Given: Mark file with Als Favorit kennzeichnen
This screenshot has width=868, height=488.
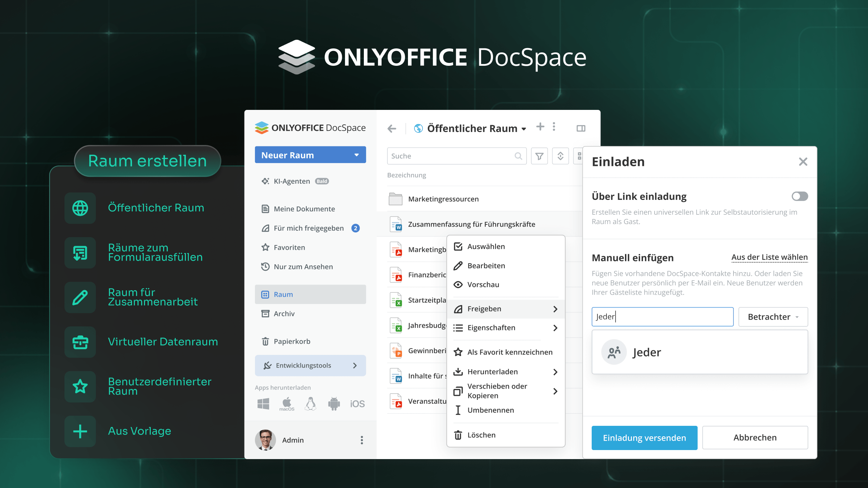Looking at the screenshot, I should pyautogui.click(x=510, y=352).
